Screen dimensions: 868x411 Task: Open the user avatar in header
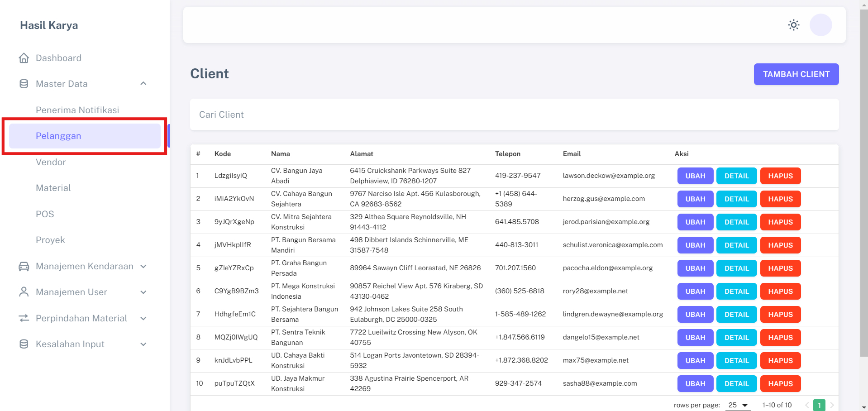(820, 25)
